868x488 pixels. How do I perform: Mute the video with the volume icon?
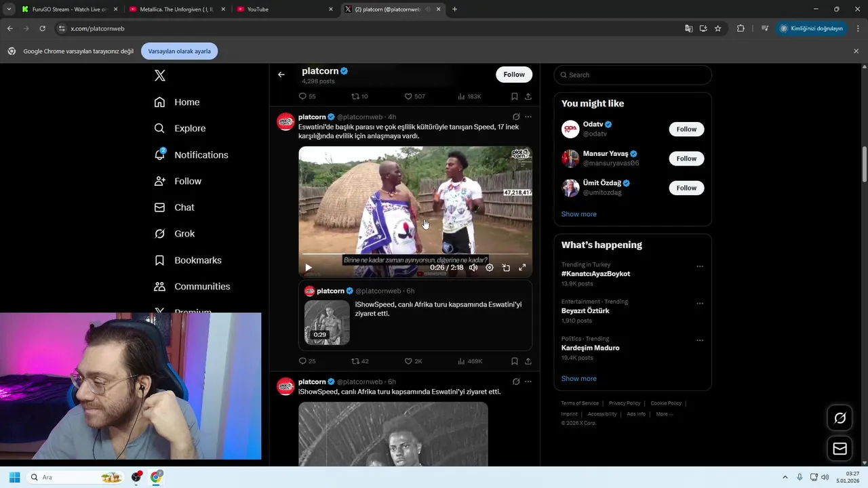473,268
